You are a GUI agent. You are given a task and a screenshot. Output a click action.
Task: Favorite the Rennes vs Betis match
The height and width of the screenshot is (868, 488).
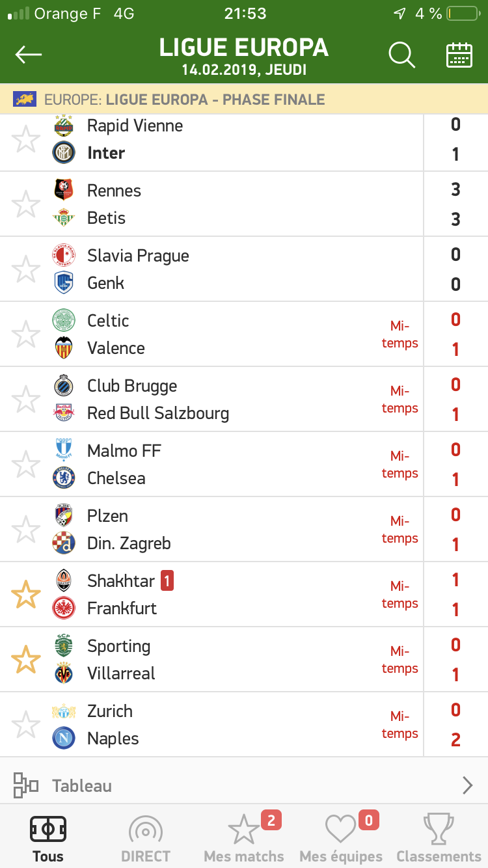[x=26, y=204]
